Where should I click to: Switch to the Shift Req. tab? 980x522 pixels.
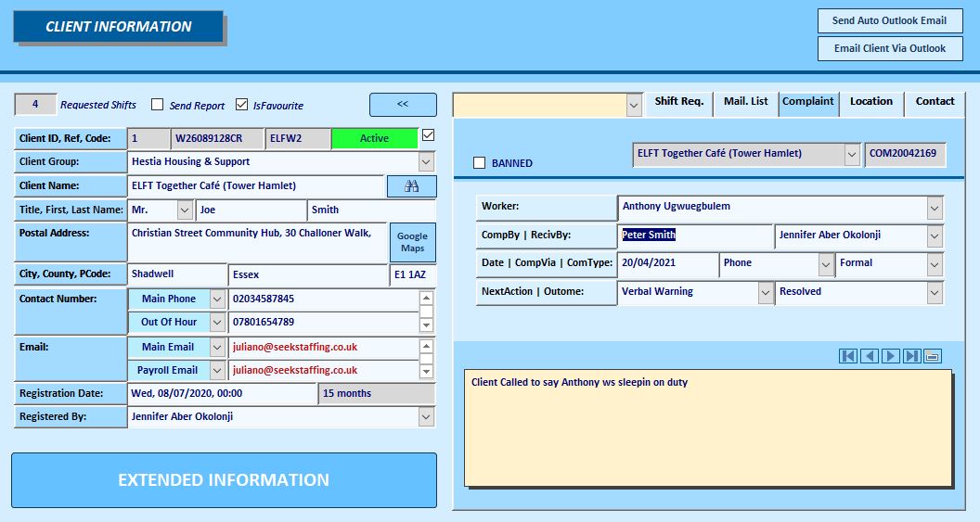pyautogui.click(x=679, y=101)
